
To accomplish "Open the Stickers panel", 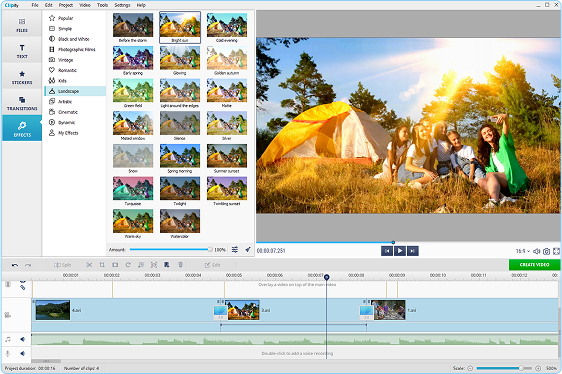I will [22, 77].
